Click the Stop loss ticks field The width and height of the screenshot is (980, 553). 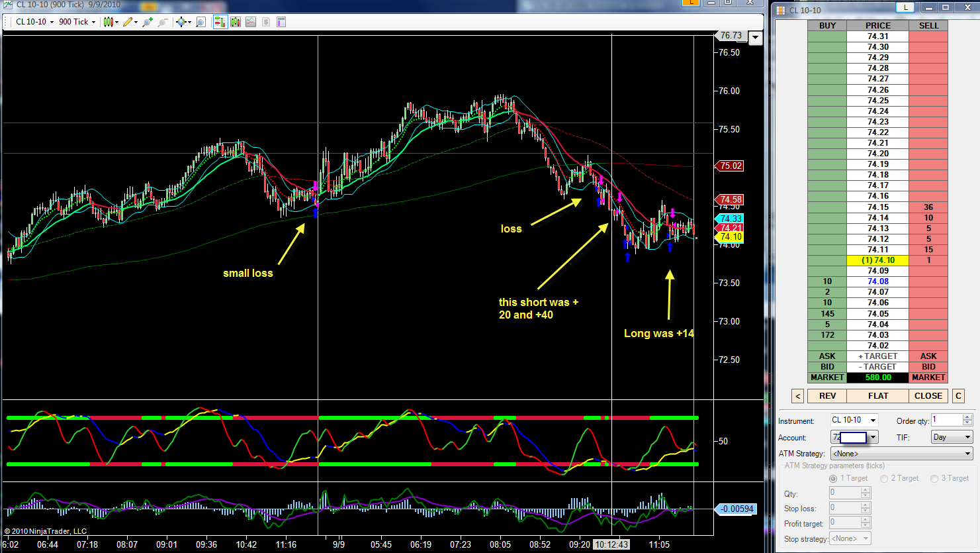pyautogui.click(x=845, y=509)
